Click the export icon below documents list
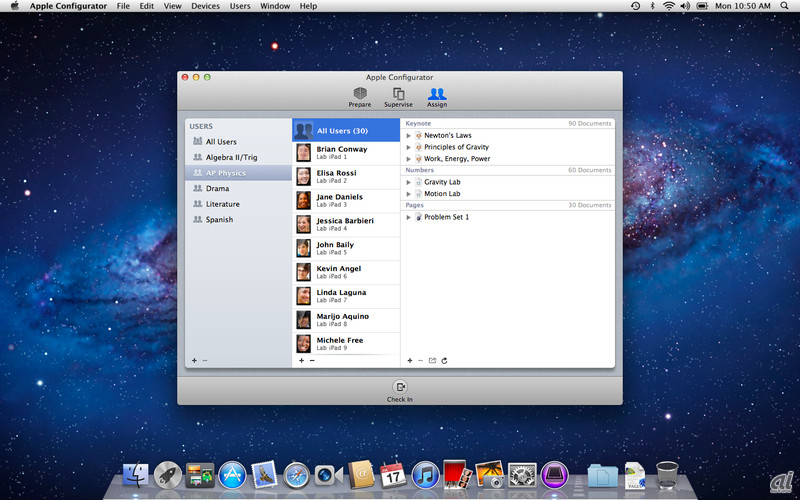800x500 pixels. (x=432, y=360)
